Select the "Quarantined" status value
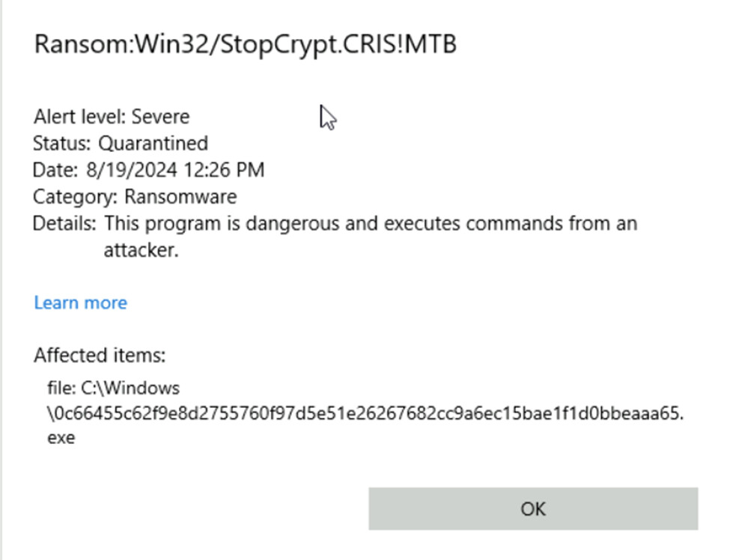The image size is (730, 560). 153,143
